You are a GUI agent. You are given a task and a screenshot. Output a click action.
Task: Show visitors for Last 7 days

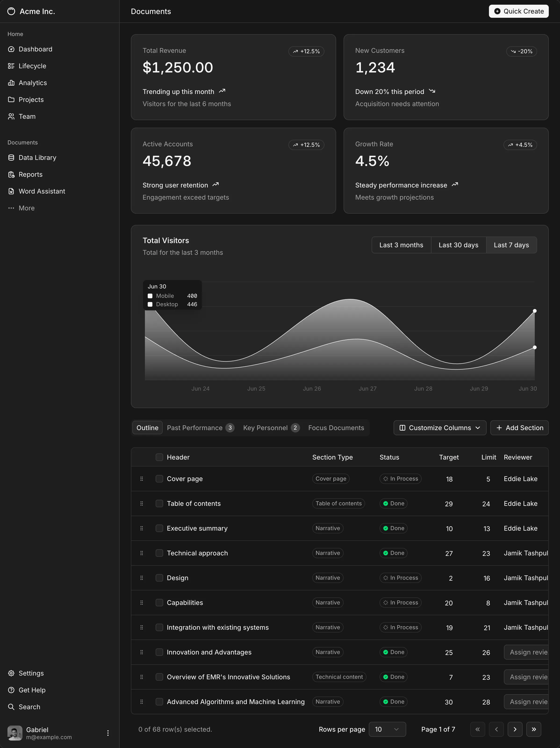click(x=511, y=245)
